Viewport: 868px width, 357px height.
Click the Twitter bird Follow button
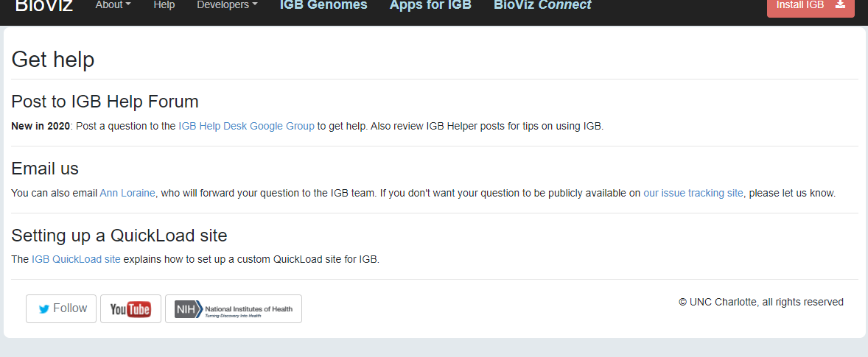[61, 308]
